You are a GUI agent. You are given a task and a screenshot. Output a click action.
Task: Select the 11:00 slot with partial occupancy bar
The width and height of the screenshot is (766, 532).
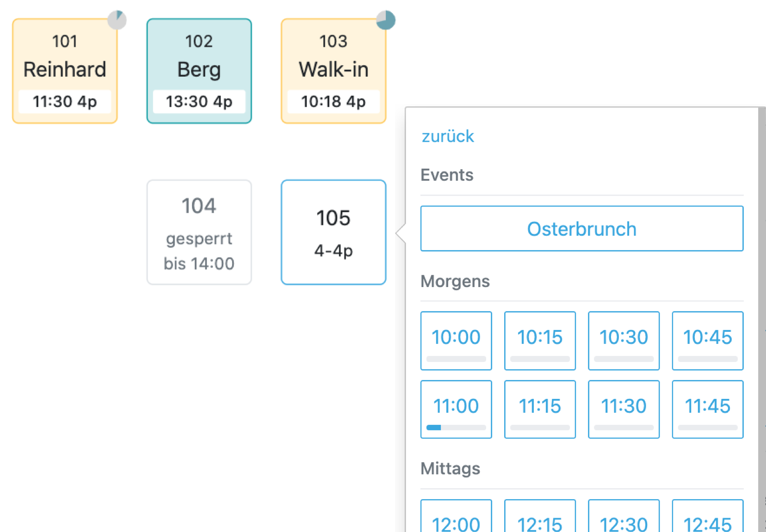pyautogui.click(x=456, y=410)
